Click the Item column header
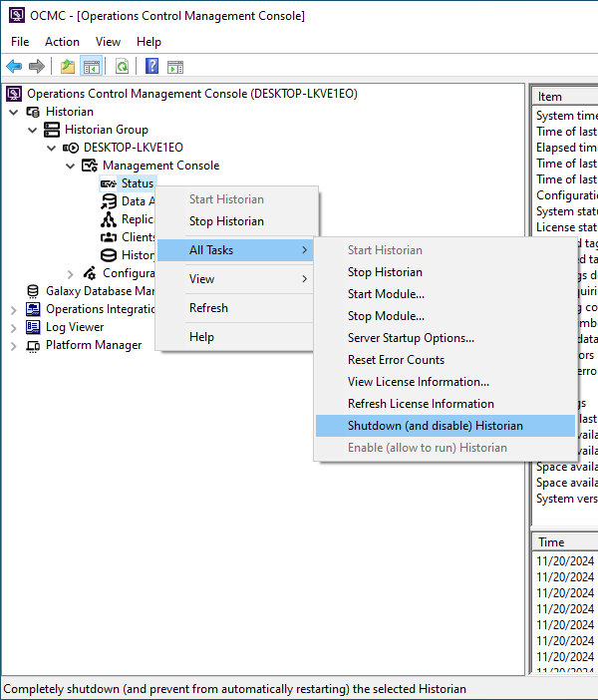Viewport: 598px width, 700px height. (x=565, y=97)
